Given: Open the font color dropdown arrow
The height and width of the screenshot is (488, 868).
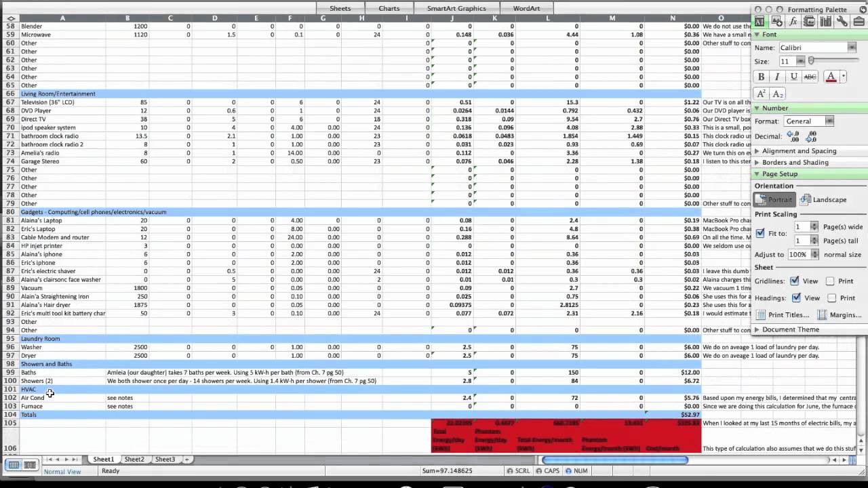Looking at the screenshot, I should (x=843, y=77).
